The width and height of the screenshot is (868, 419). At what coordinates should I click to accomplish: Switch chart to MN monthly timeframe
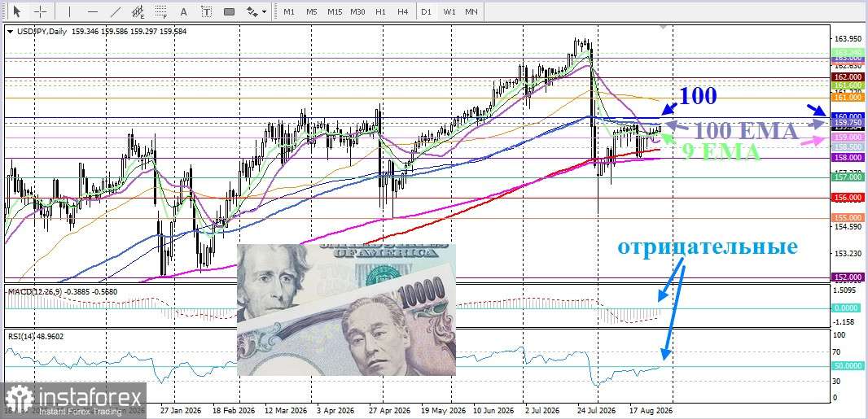click(x=471, y=11)
